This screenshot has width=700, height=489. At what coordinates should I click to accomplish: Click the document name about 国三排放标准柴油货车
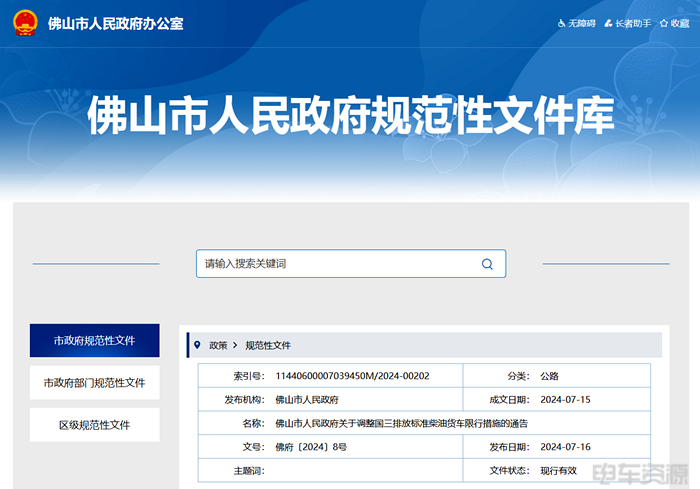400,423
